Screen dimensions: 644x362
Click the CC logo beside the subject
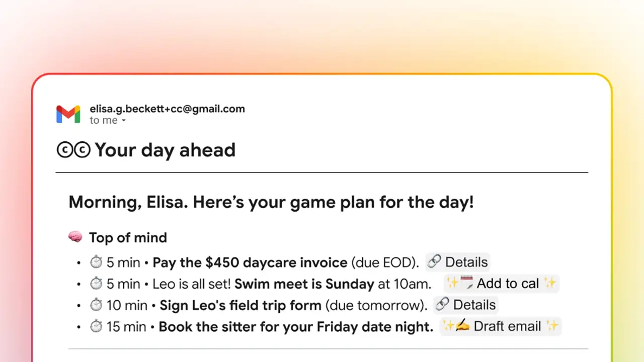(x=73, y=150)
